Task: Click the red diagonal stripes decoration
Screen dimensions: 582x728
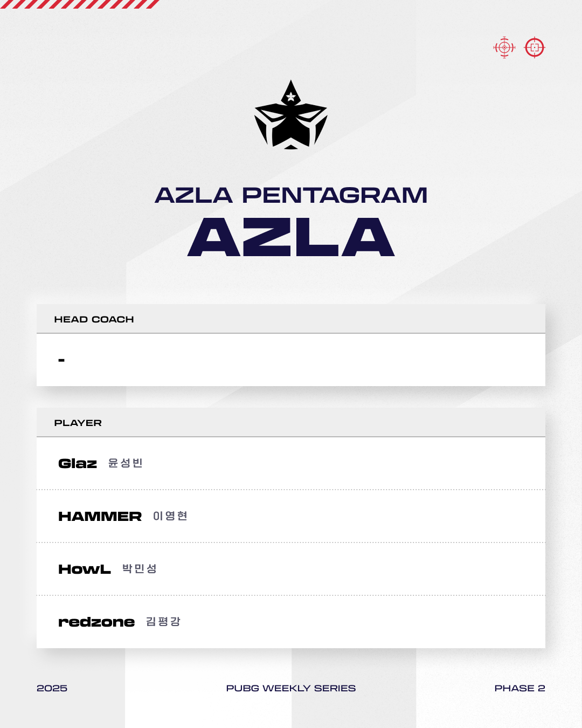Action: [80, 4]
